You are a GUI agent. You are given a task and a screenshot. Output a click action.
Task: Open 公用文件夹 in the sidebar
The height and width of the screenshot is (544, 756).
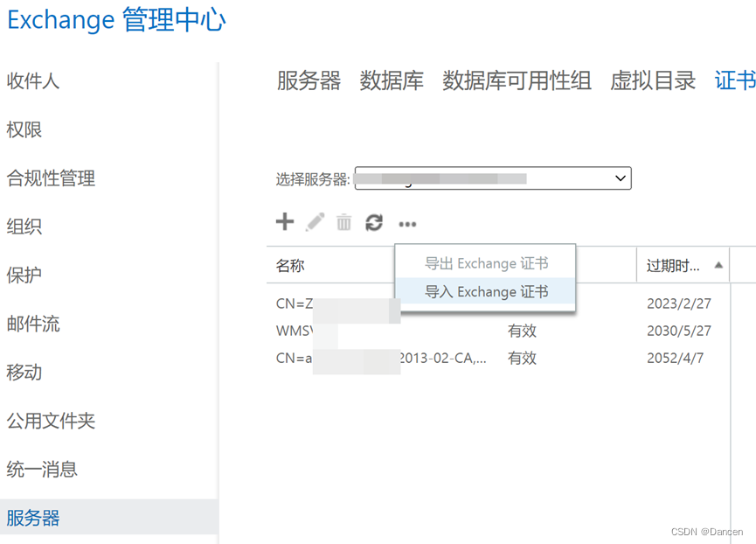51,421
